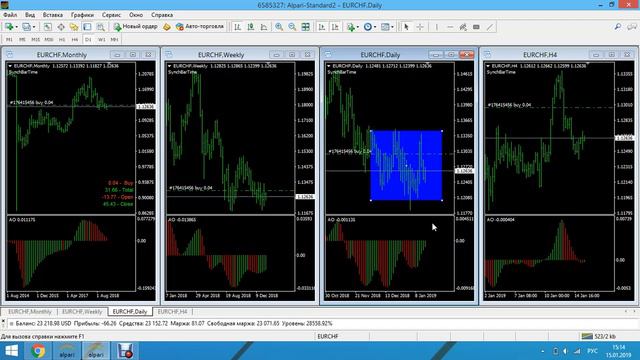Open the Вид menu
Viewport: 640px width, 360px height.
coord(30,15)
